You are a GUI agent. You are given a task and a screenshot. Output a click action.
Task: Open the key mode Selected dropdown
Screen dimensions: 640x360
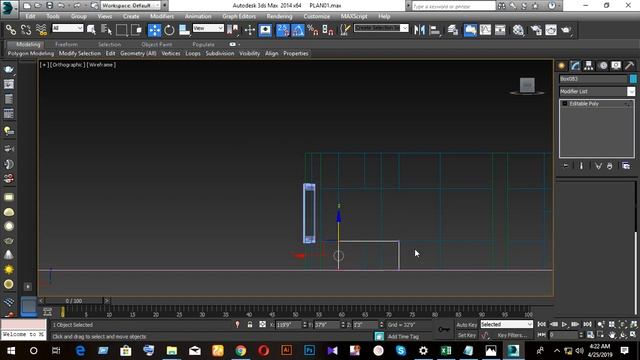(x=507, y=324)
